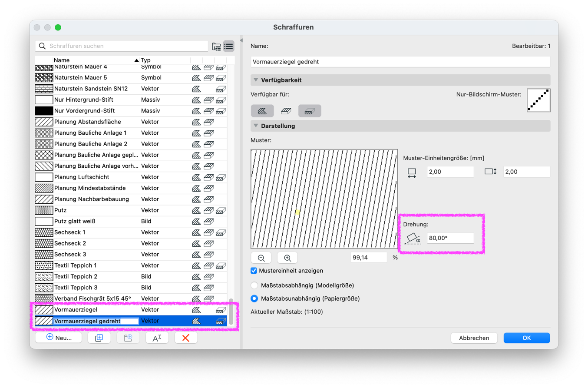Click cut fill icon in Vormauerziegel row
This screenshot has height=388, width=588.
[x=221, y=310]
